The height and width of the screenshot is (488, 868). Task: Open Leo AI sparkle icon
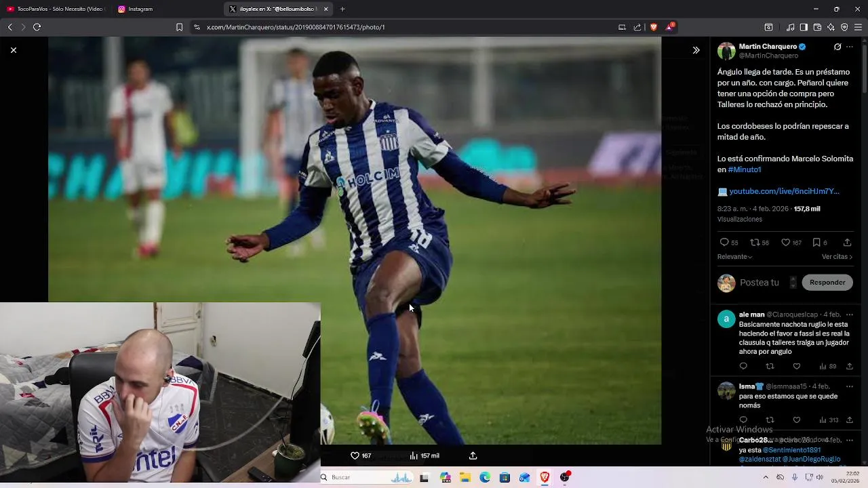(x=831, y=27)
